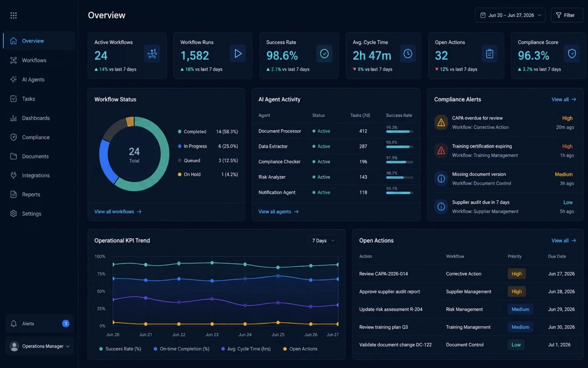Click the Active Workflows card icon

click(152, 54)
